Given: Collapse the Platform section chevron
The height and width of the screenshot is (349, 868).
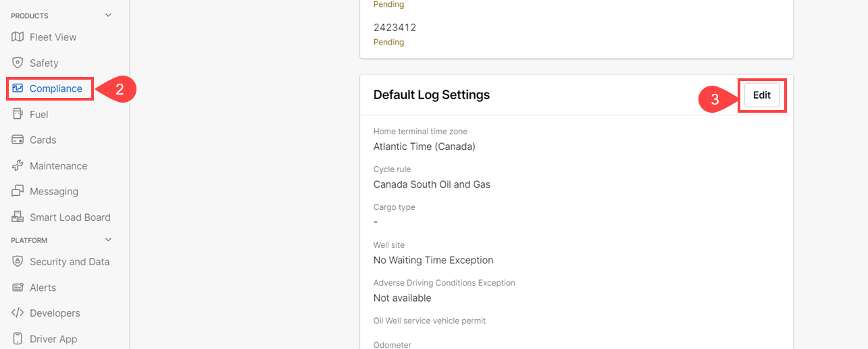Looking at the screenshot, I should pos(108,240).
